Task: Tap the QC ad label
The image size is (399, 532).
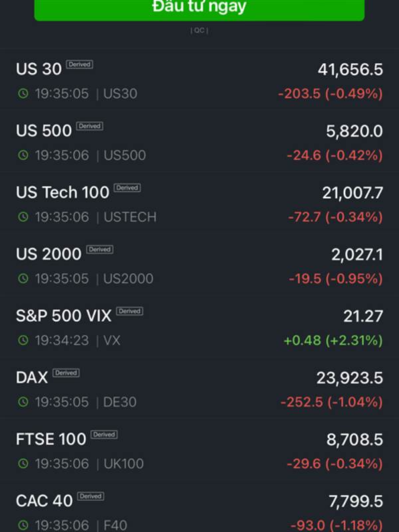Action: (199, 31)
